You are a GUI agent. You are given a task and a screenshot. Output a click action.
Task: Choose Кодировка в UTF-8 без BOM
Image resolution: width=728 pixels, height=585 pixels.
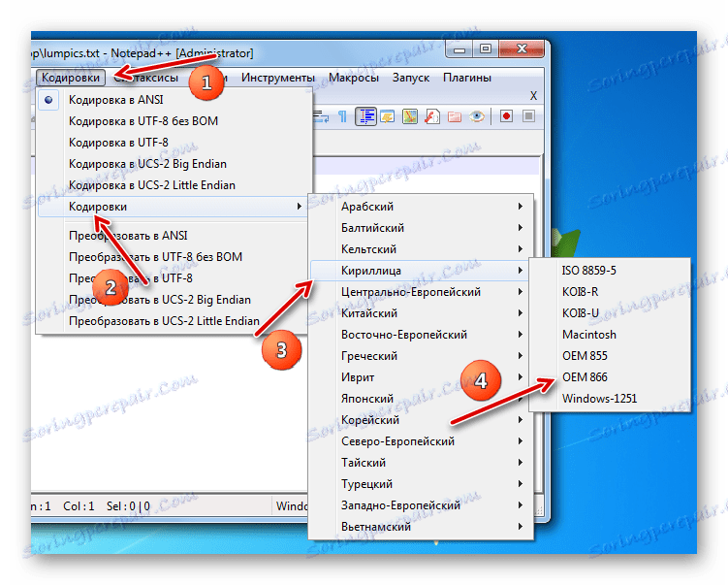coord(174,121)
